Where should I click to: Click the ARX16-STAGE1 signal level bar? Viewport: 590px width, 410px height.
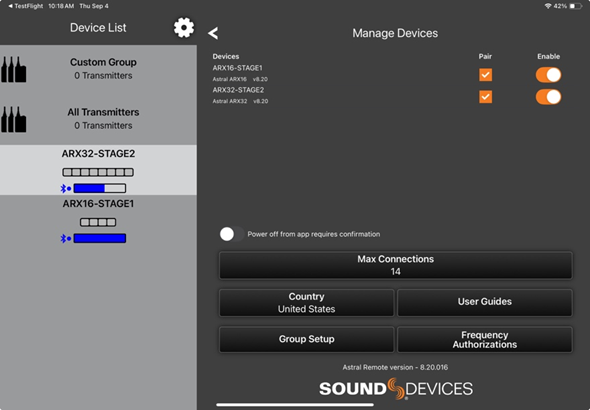click(100, 238)
